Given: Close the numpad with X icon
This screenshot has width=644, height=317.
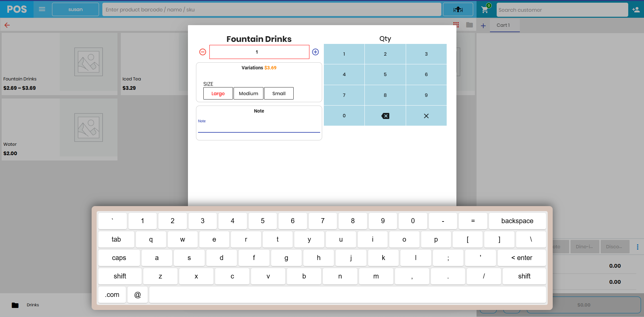Looking at the screenshot, I should (426, 116).
